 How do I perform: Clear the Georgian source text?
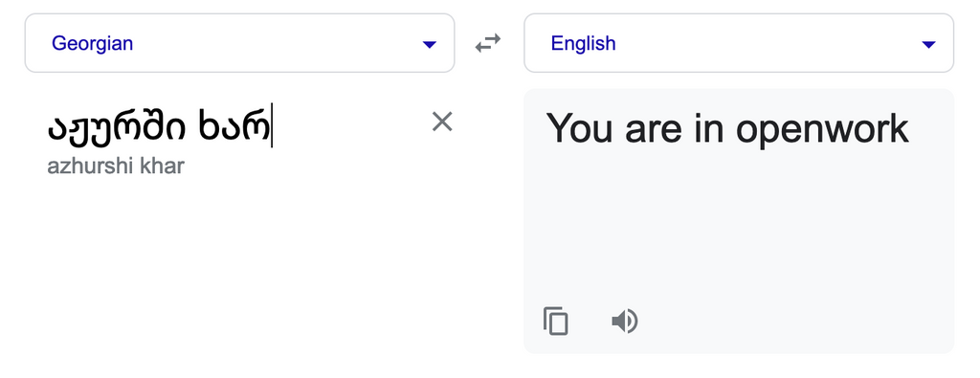(442, 122)
